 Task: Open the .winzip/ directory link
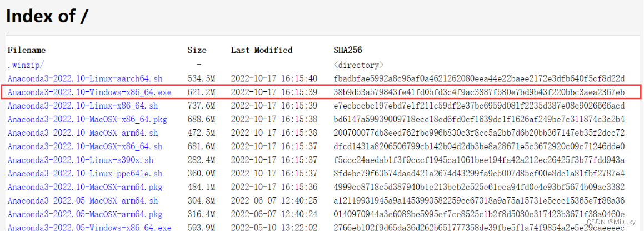tap(26, 65)
